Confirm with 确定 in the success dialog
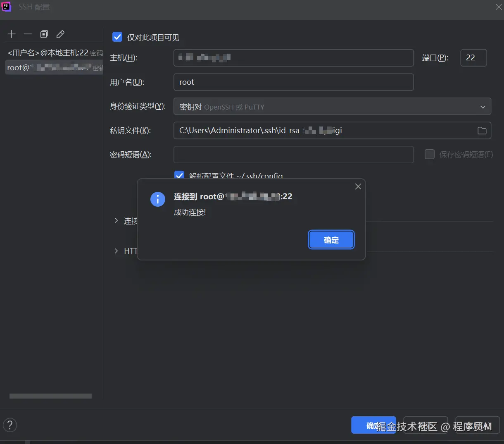 click(331, 240)
